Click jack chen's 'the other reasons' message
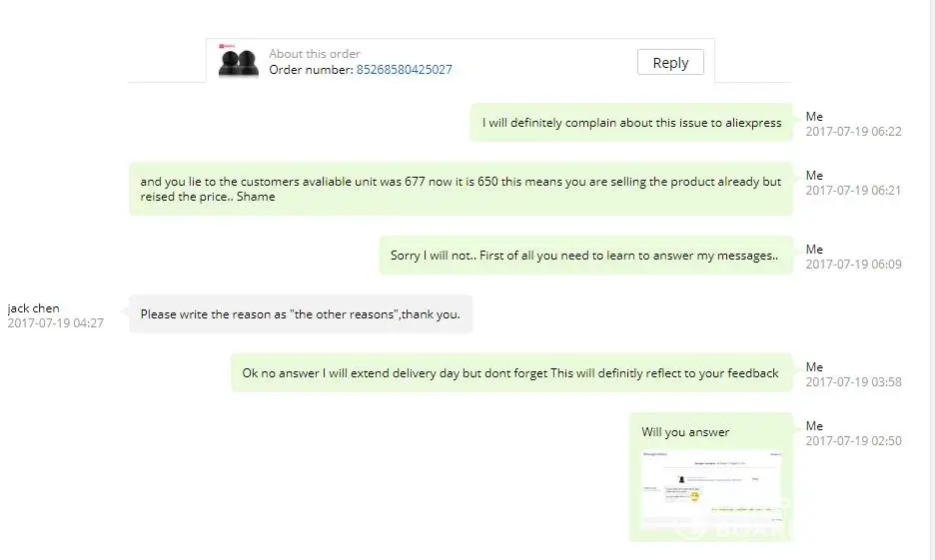The image size is (935, 560). pyautogui.click(x=300, y=313)
